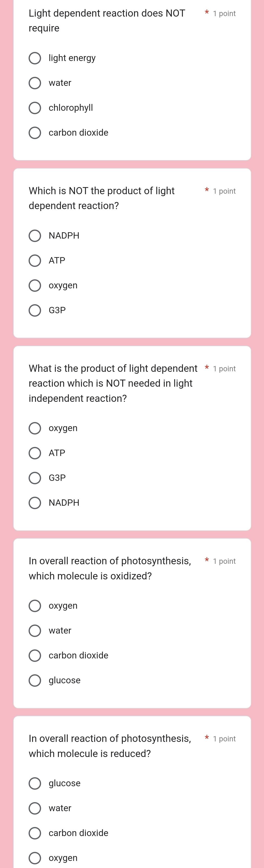Viewport: 264px width, 868px height.
Task: Select "NADPH" in the third question
Action: [x=35, y=503]
